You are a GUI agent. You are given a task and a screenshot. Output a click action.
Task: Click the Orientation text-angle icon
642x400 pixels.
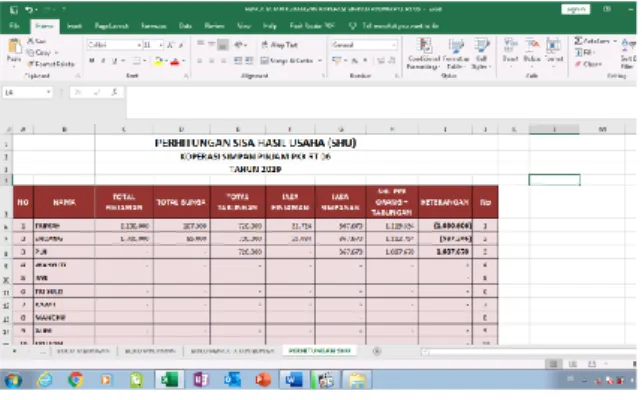pos(238,45)
